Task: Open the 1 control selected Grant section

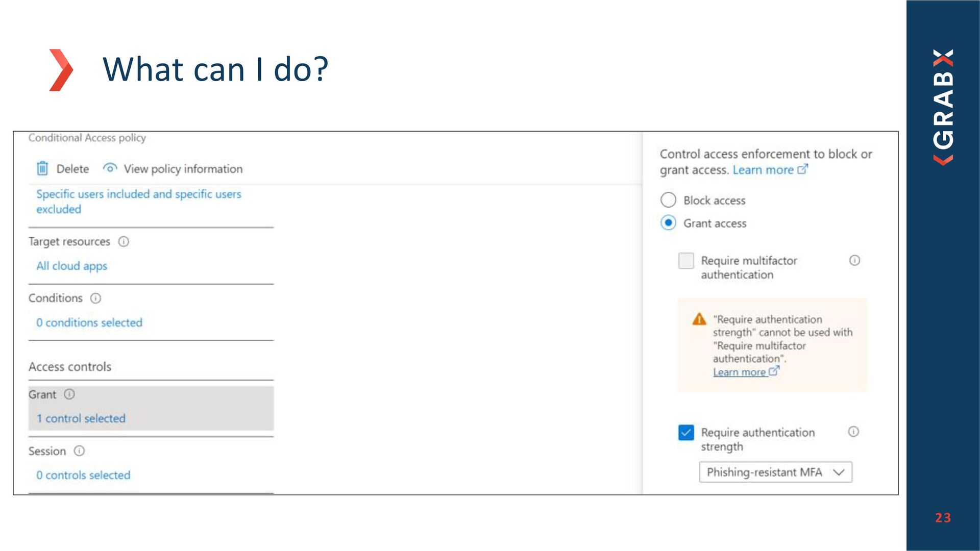Action: (81, 418)
